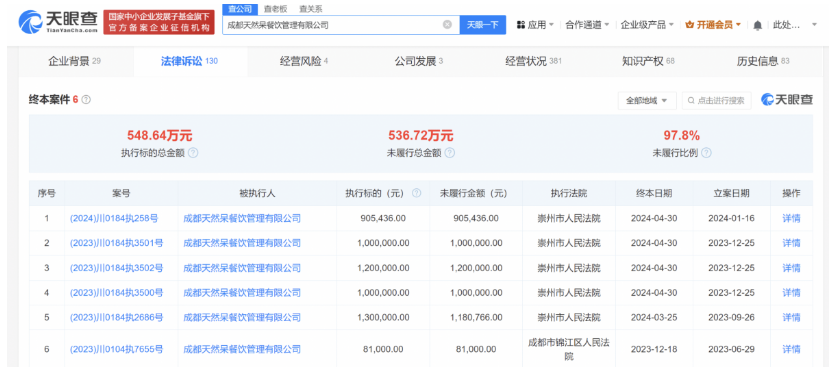Open the Tianyancha logo home link
This screenshot has height=377, width=830.
click(58, 21)
